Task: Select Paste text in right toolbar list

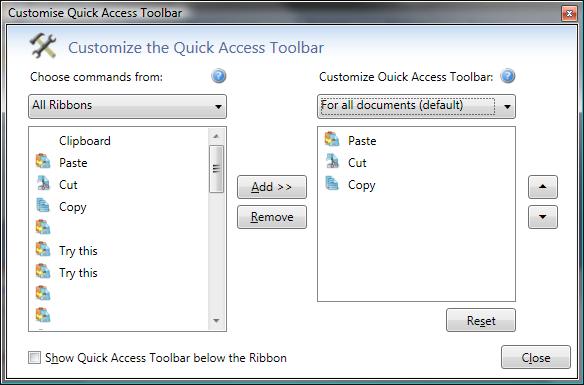Action: (362, 141)
